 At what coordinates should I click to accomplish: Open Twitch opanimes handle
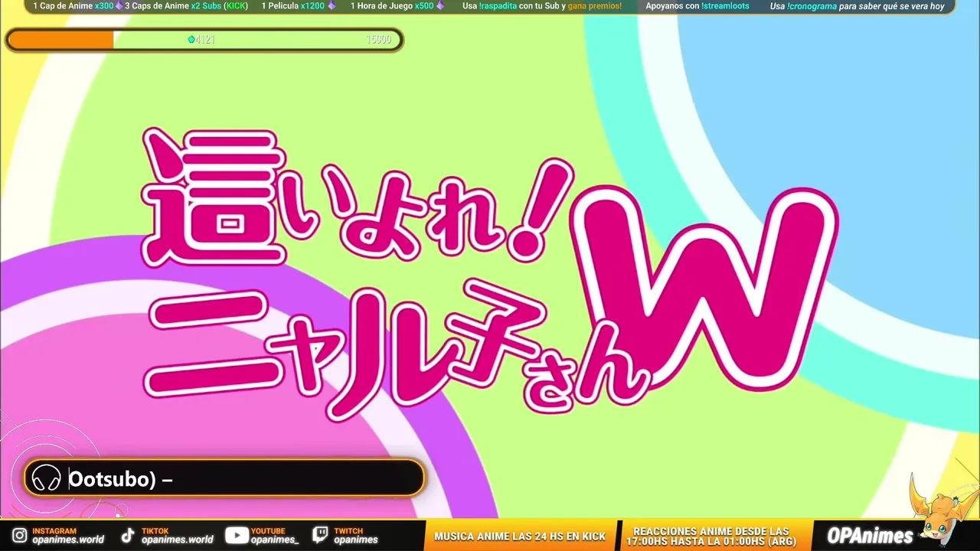[x=356, y=540]
